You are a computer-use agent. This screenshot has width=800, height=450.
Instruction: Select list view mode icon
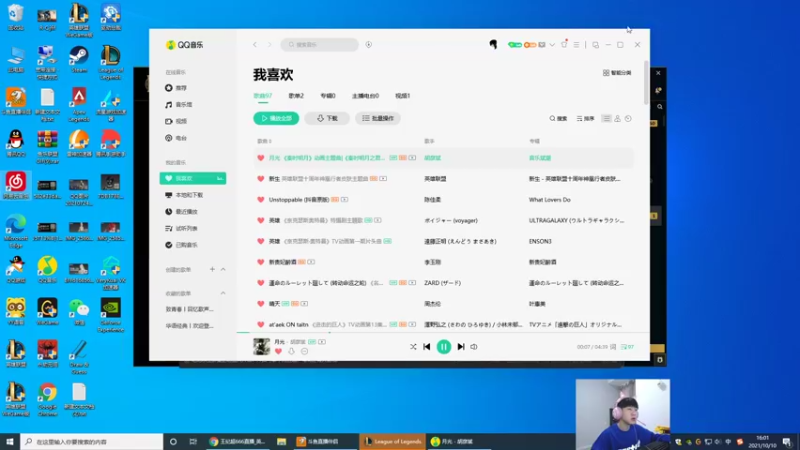606,118
